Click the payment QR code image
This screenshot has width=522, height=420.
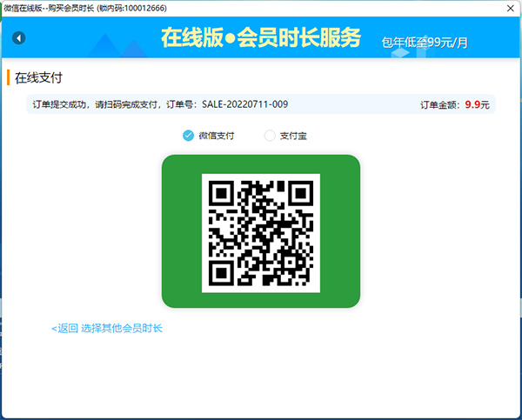261,232
